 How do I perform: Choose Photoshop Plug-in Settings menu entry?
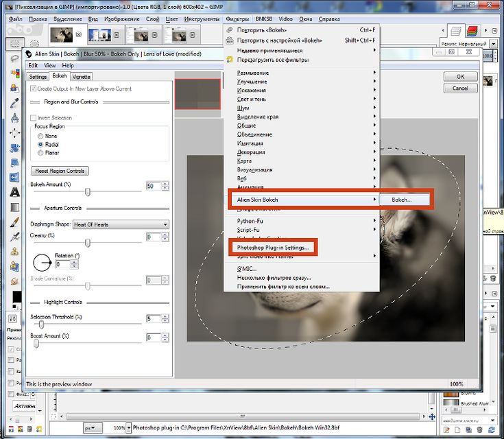point(273,248)
